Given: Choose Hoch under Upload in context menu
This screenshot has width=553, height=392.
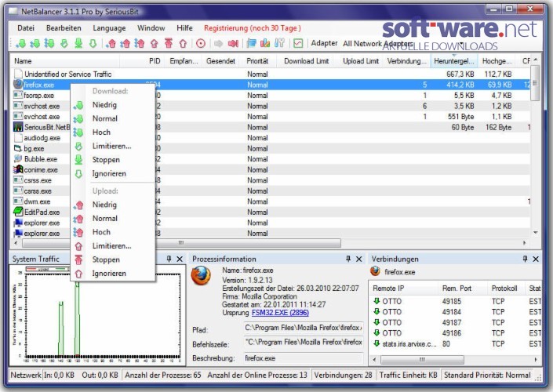Looking at the screenshot, I should pos(113,232).
